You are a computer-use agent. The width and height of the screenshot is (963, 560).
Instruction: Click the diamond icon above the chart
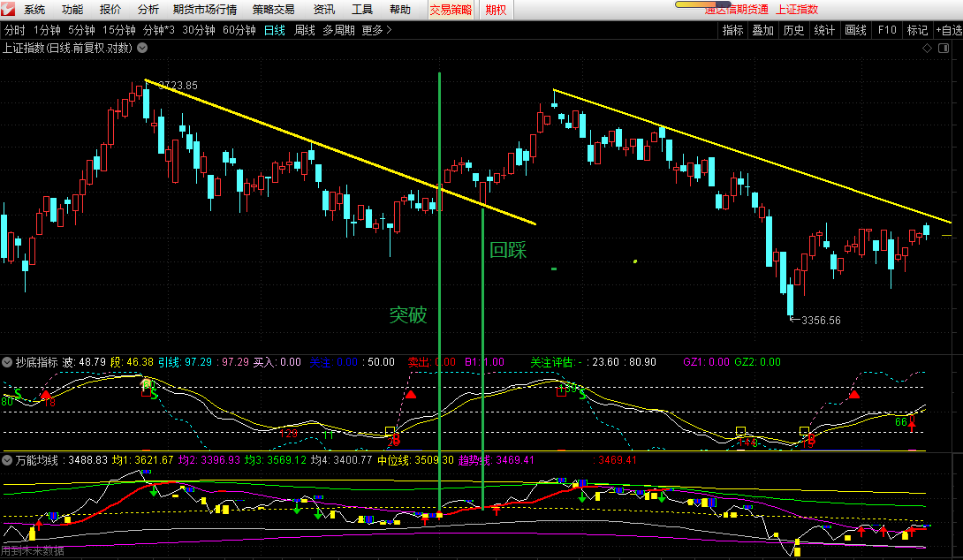928,48
